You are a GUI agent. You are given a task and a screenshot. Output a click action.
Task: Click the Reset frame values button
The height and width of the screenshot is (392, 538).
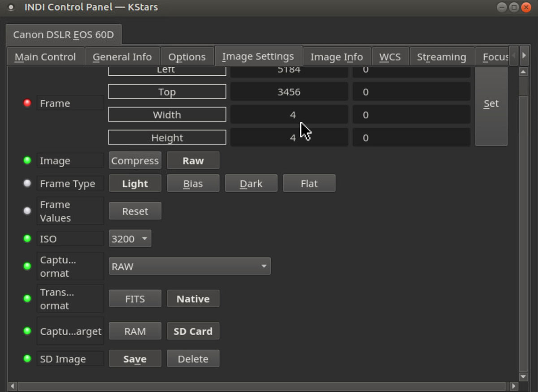pos(135,211)
